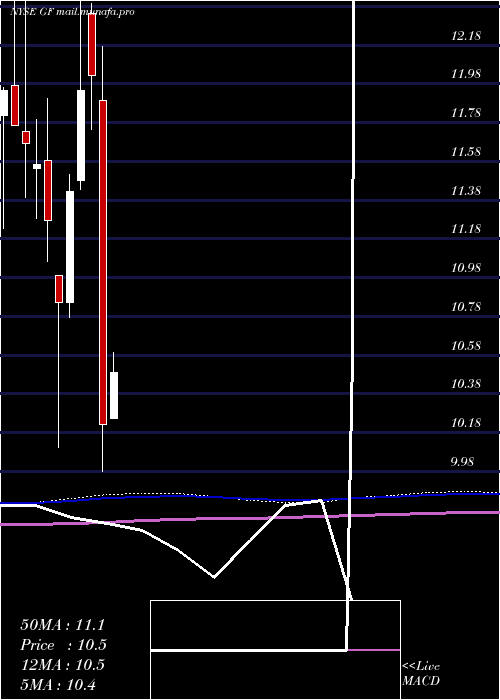Click the 10.38 price axis label

tap(466, 384)
